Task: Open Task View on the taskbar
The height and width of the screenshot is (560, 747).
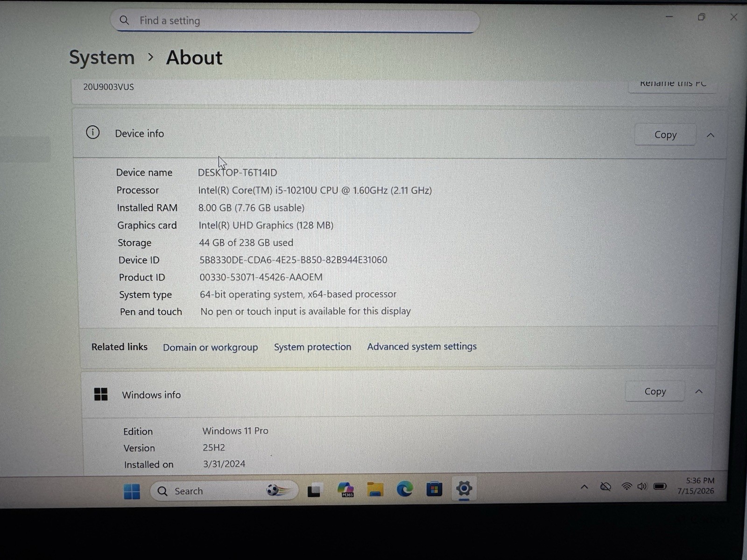Action: point(314,491)
